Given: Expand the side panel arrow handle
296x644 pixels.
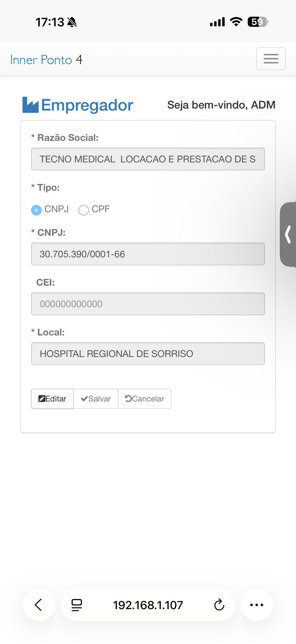Looking at the screenshot, I should point(288,234).
